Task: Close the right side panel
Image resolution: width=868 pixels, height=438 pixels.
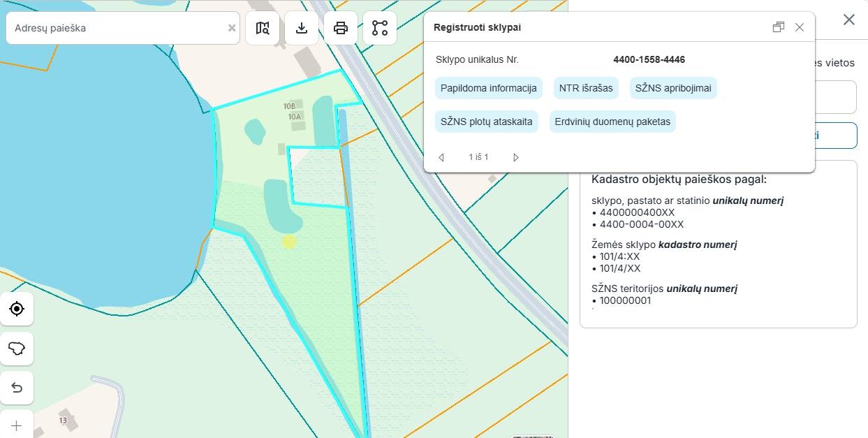Action: pos(849,20)
